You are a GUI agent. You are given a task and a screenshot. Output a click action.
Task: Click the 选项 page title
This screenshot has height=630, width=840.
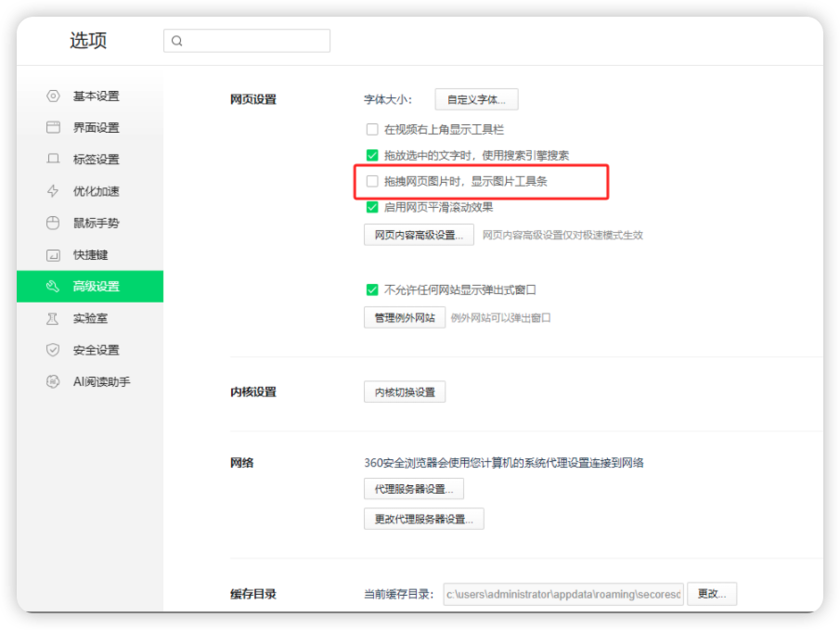point(88,41)
